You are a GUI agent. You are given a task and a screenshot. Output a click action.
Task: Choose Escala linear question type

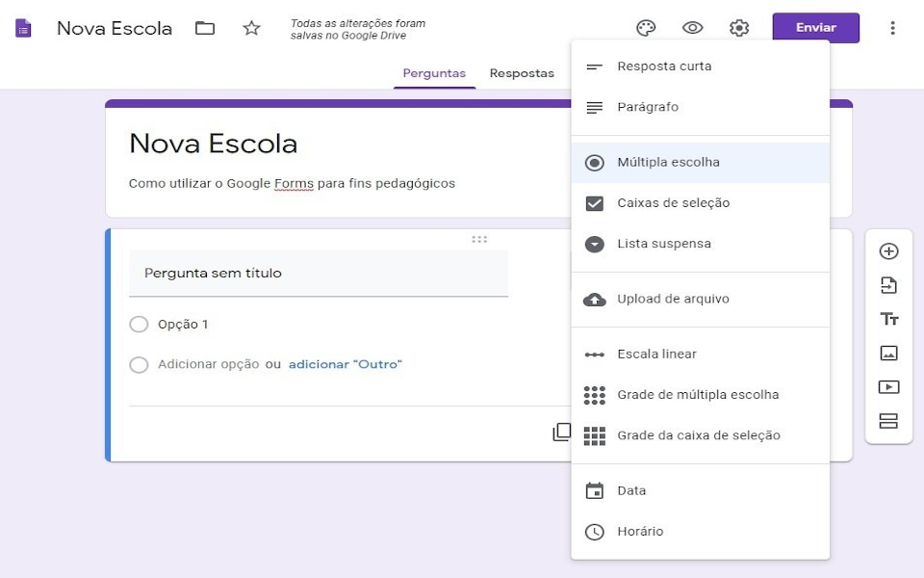tap(700, 354)
